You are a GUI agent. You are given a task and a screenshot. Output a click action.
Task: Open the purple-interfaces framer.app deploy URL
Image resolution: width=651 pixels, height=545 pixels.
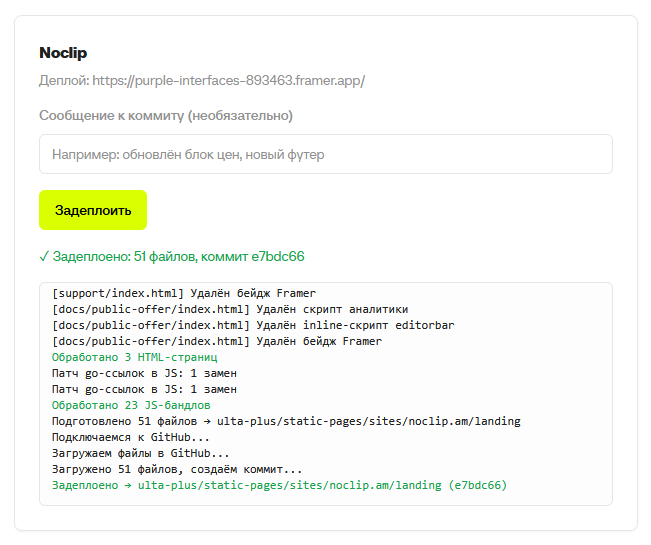(x=229, y=80)
